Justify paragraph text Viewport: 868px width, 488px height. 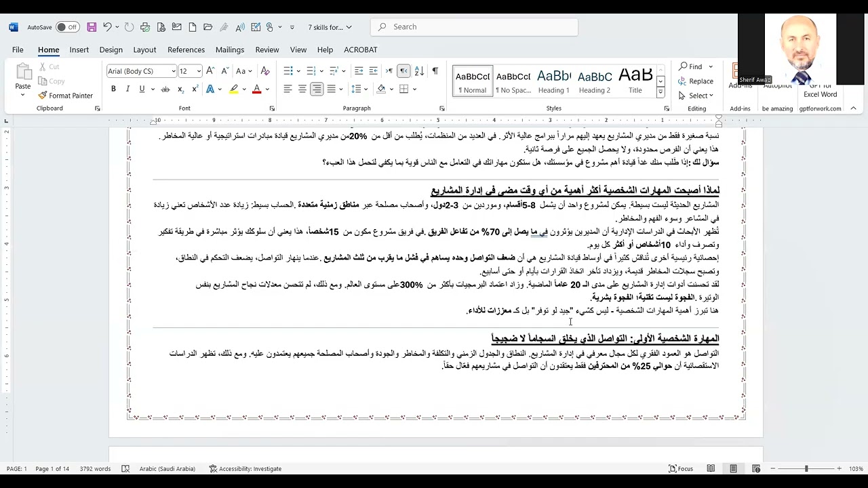pos(331,89)
